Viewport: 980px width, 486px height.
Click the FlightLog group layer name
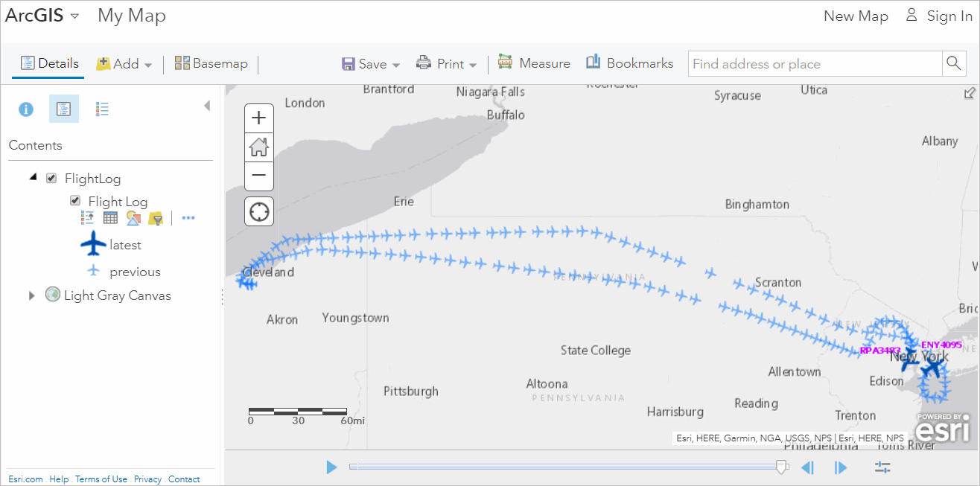tap(92, 179)
